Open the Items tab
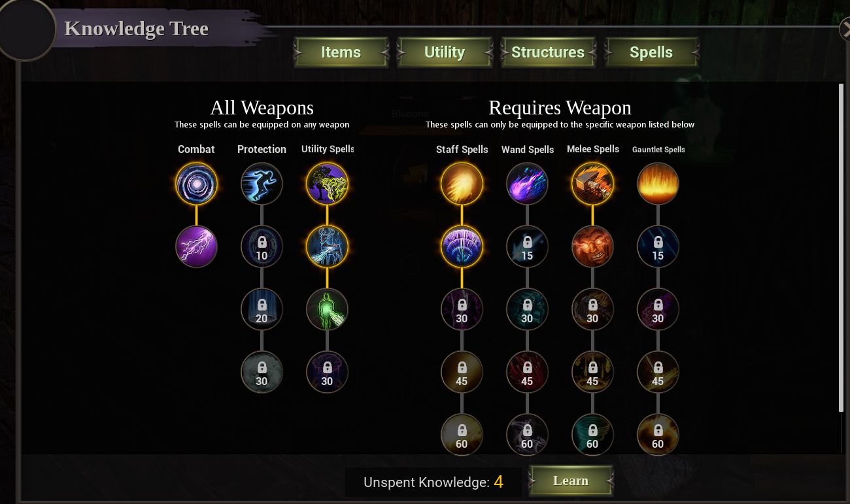This screenshot has width=850, height=504. 341,52
